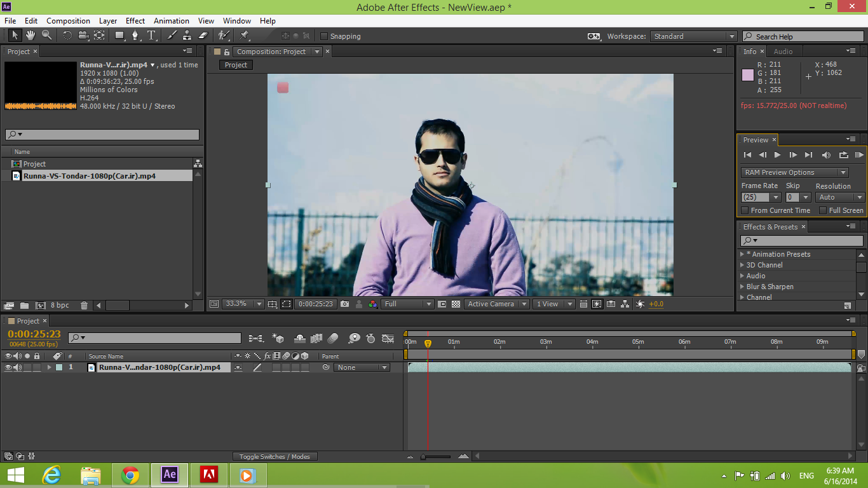Image resolution: width=868 pixels, height=488 pixels.
Task: Click the Project breadcrumb button in viewer
Action: (x=236, y=65)
